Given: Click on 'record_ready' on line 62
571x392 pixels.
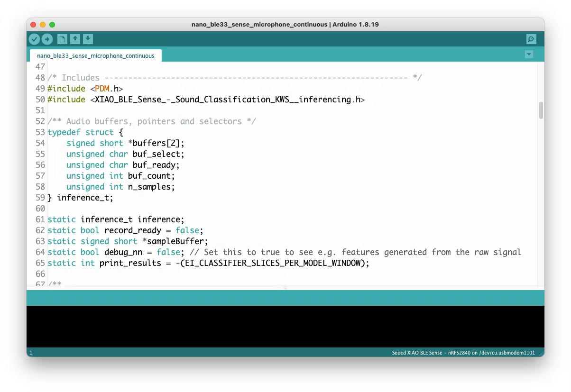Looking at the screenshot, I should coord(133,230).
